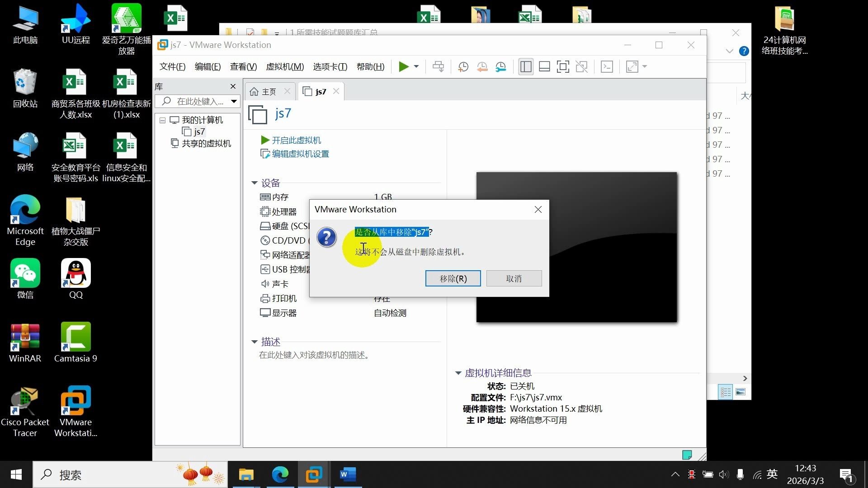The width and height of the screenshot is (868, 488).
Task: Click the take snapshot toolbar icon
Action: click(463, 67)
